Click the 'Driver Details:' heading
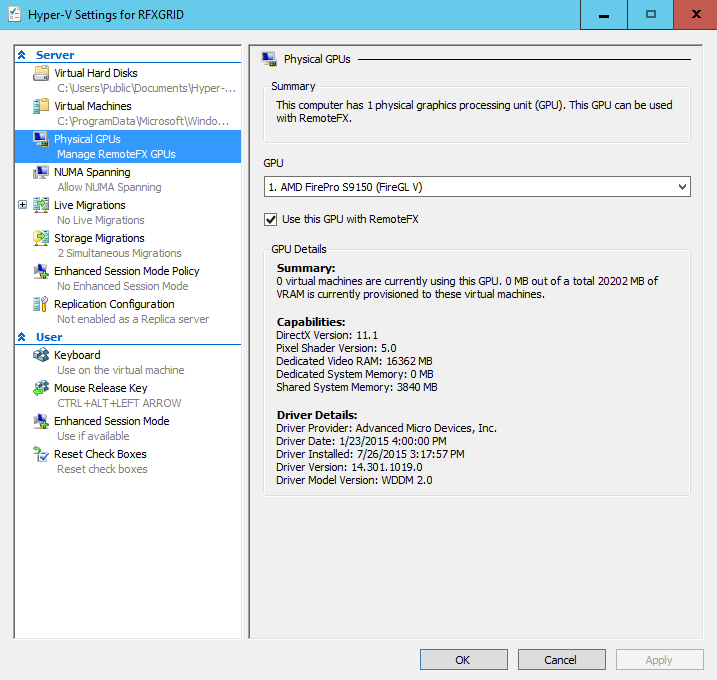The width and height of the screenshot is (717, 680). click(x=317, y=415)
